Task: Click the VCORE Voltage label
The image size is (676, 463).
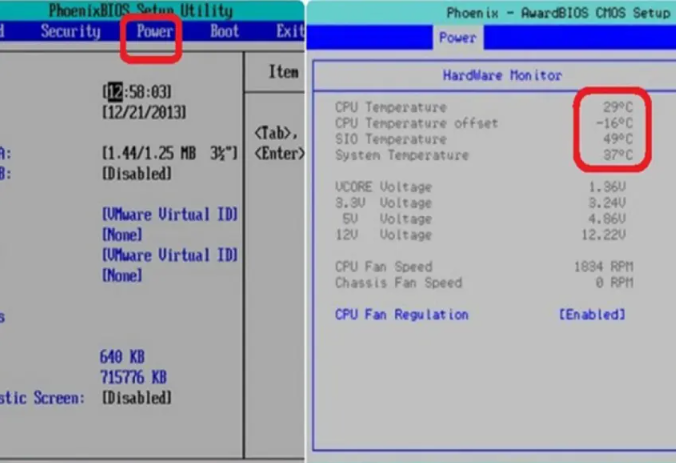Action: (383, 187)
